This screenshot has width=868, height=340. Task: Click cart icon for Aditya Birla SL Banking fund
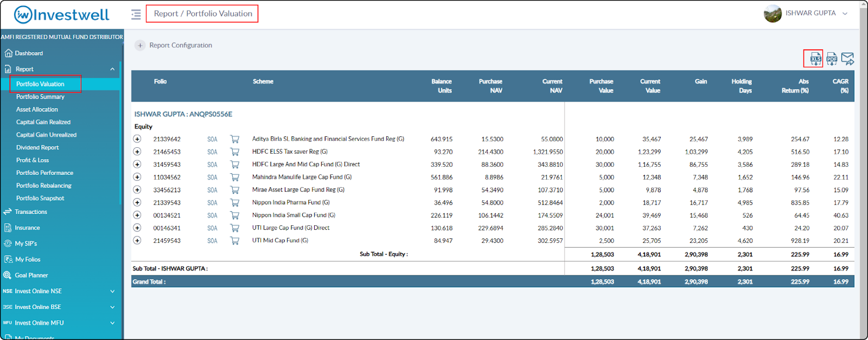pos(234,139)
